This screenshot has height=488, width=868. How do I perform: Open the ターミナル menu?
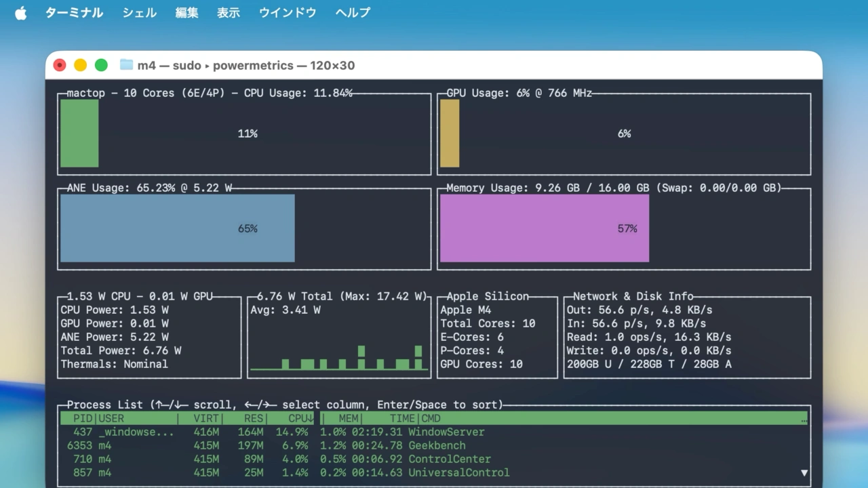point(75,12)
